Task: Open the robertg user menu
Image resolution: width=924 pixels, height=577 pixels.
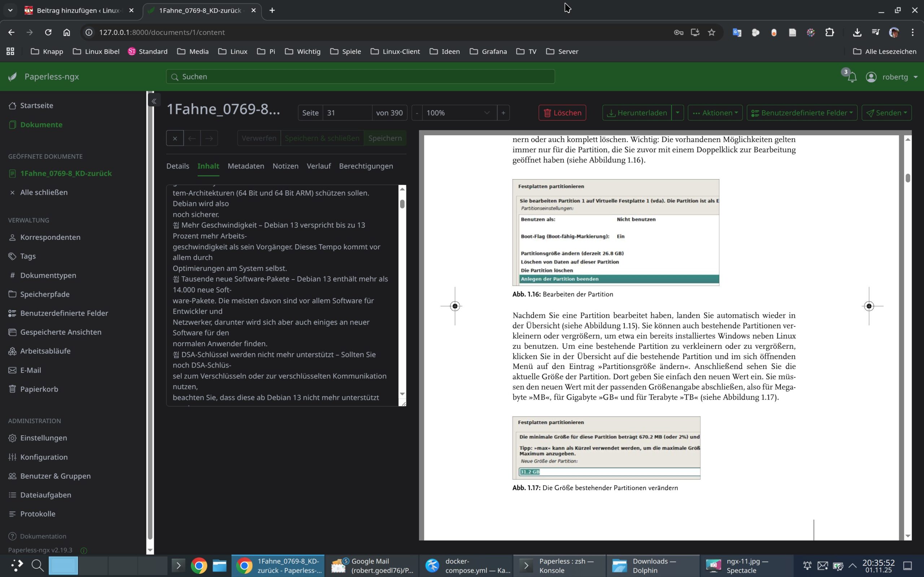Action: click(x=894, y=77)
